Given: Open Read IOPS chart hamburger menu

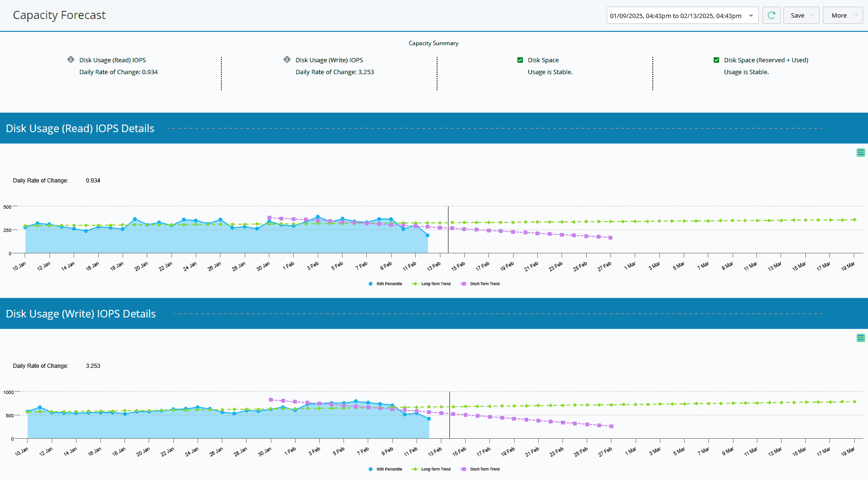Looking at the screenshot, I should tap(861, 153).
